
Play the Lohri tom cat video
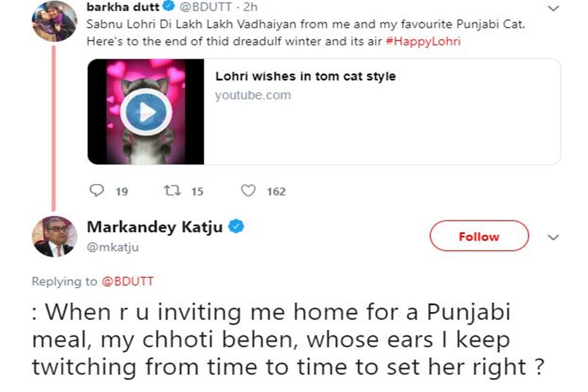146,113
